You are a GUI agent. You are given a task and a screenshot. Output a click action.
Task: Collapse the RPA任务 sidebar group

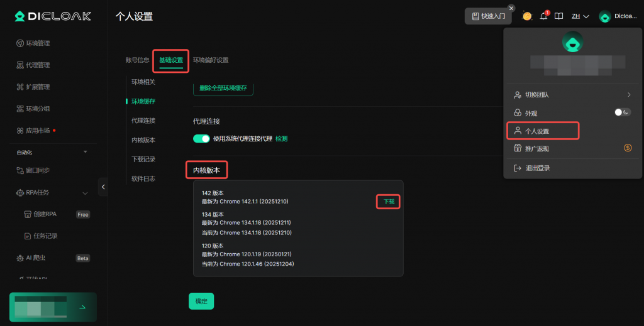[x=85, y=193]
